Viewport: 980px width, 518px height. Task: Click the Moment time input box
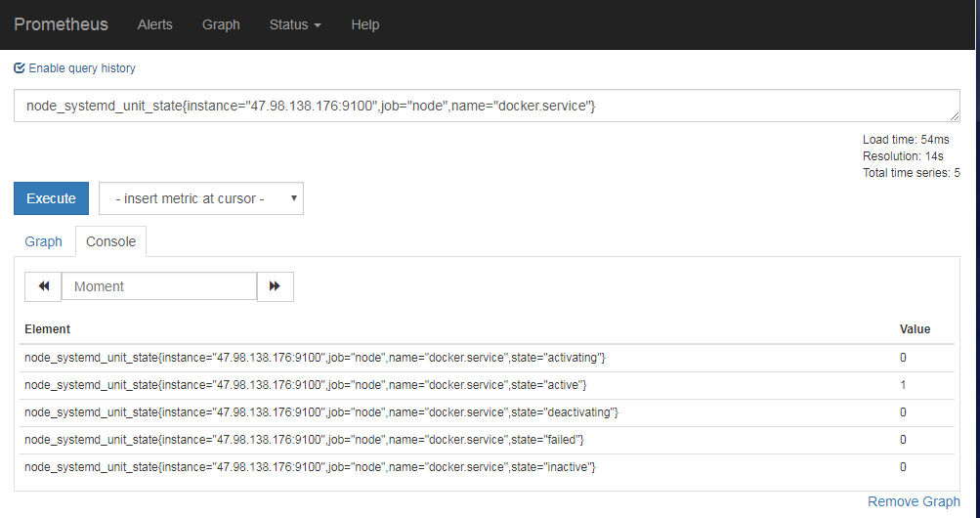(x=158, y=286)
